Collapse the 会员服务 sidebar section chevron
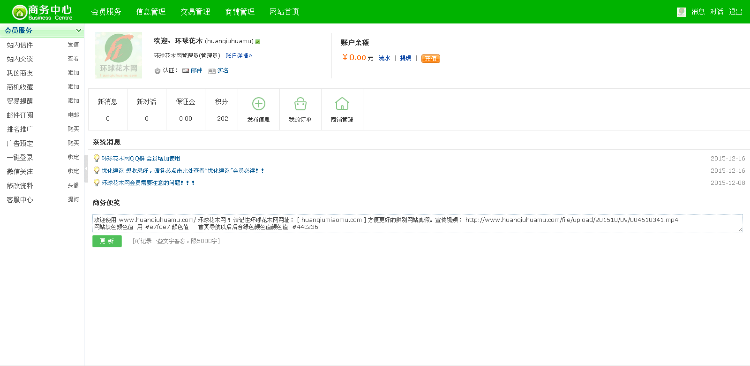This screenshot has height=366, width=750. click(78, 31)
